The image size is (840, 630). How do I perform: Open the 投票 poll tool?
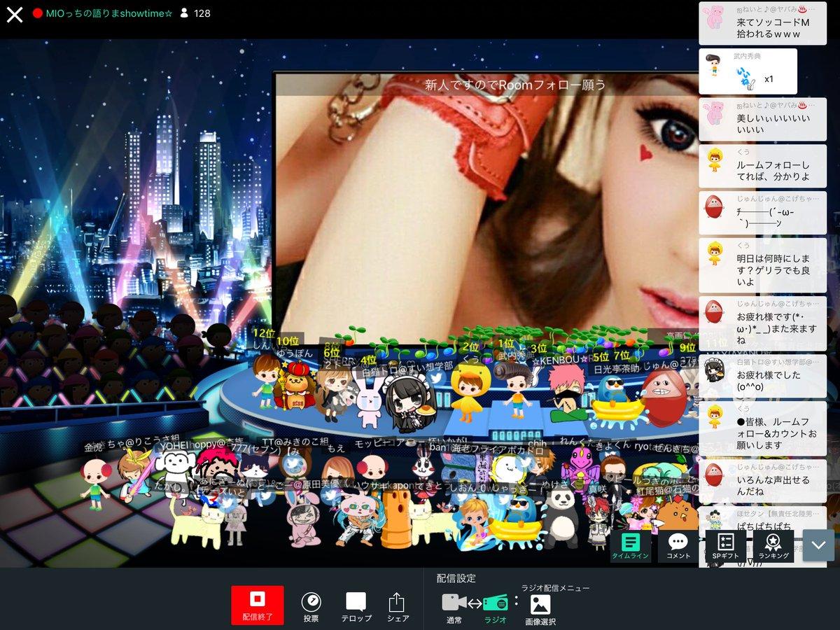click(x=311, y=606)
